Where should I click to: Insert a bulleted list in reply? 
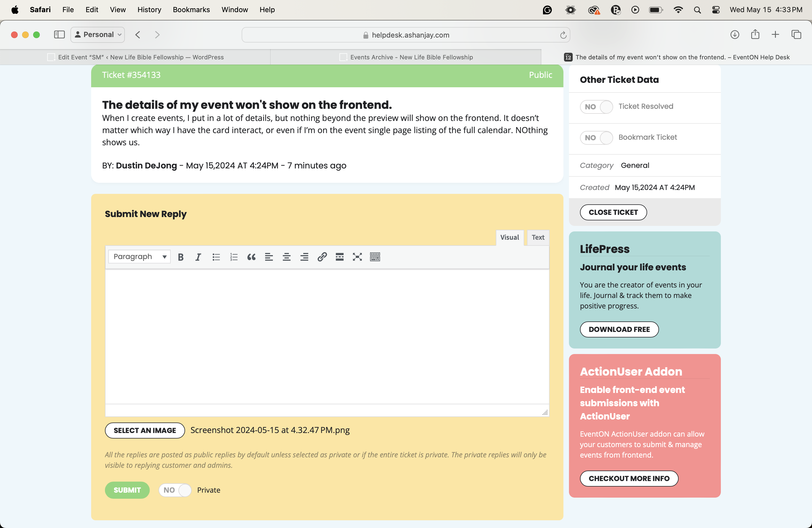(x=216, y=257)
